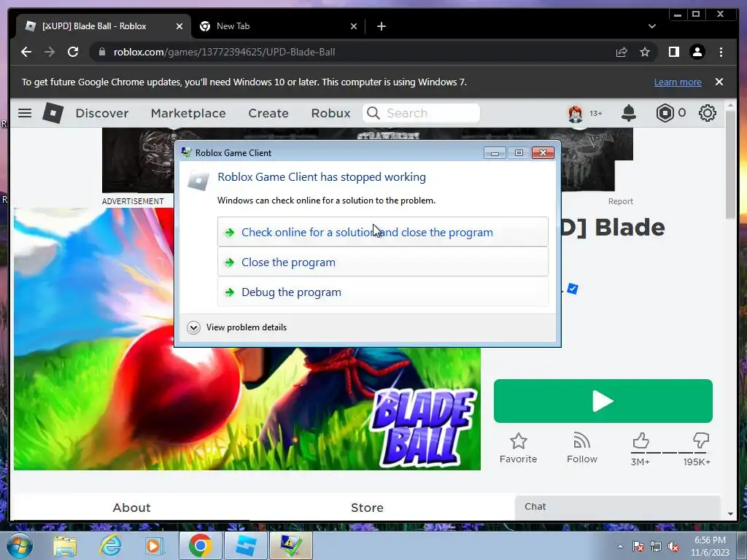The height and width of the screenshot is (560, 747).
Task: Click the Learn more link
Action: coord(678,82)
